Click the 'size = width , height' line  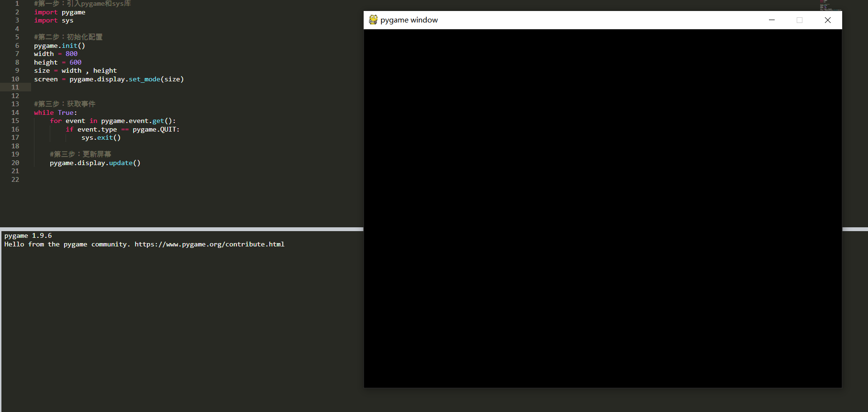[75, 70]
